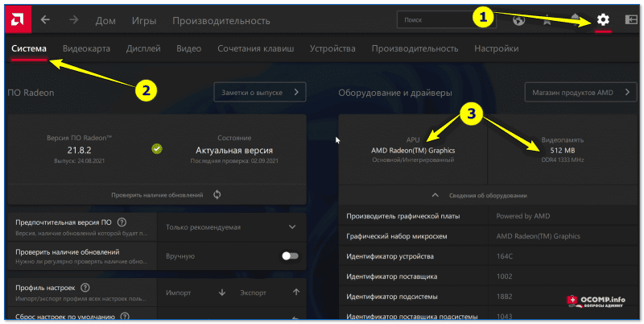The width and height of the screenshot is (644, 324).
Task: Toggle the sidebar panel icon
Action: coord(631,19)
